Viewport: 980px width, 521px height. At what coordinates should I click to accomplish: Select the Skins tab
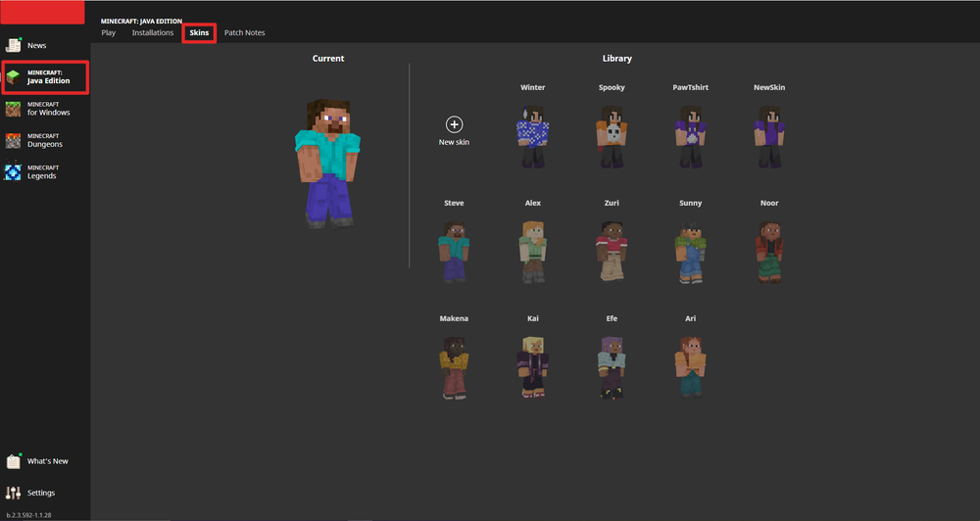tap(199, 33)
